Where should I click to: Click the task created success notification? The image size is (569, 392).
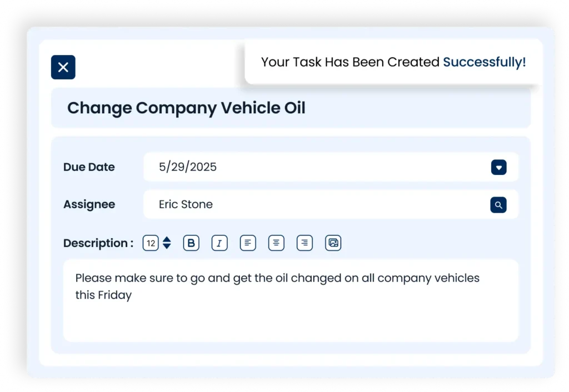pos(393,62)
